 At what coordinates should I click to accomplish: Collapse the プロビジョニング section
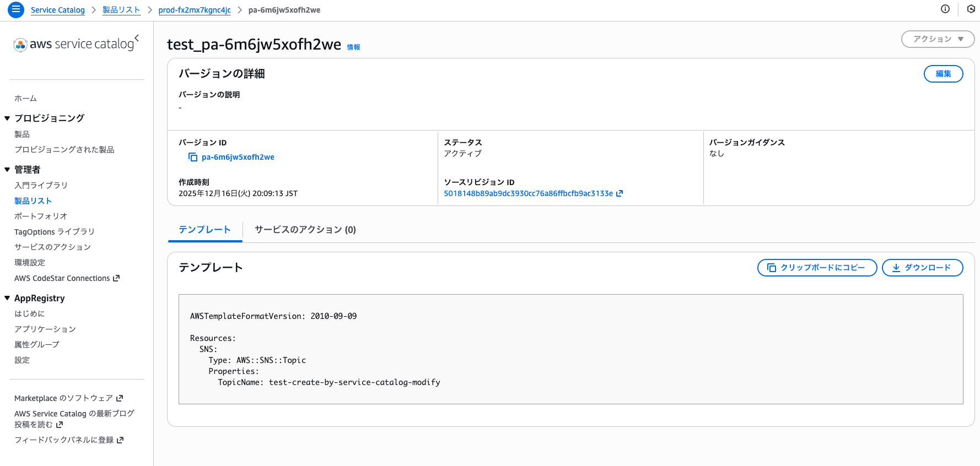[7, 118]
